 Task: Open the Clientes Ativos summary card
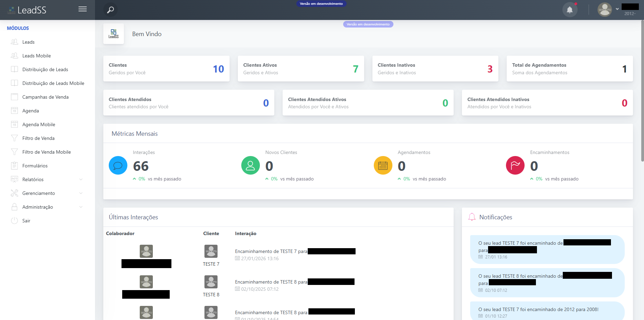pos(300,68)
